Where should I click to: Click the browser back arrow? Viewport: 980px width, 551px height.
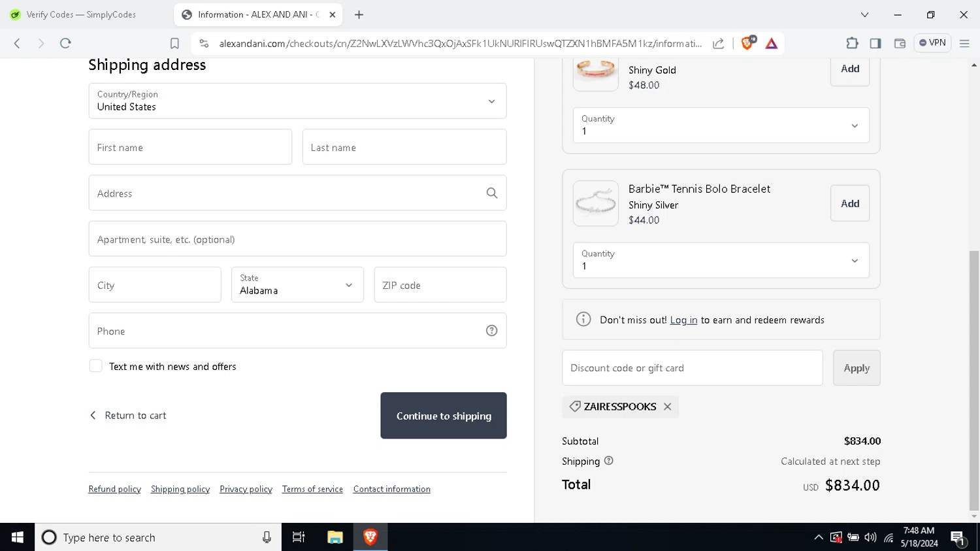coord(18,43)
